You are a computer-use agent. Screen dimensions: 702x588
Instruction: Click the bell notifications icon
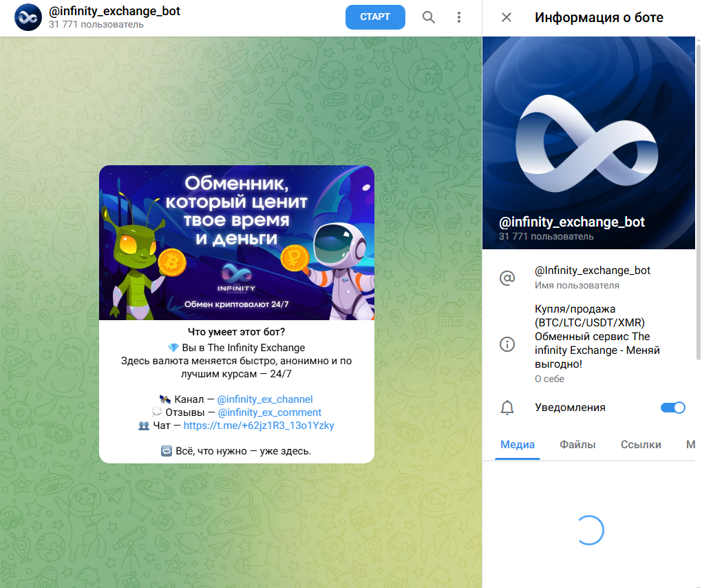[x=507, y=408]
